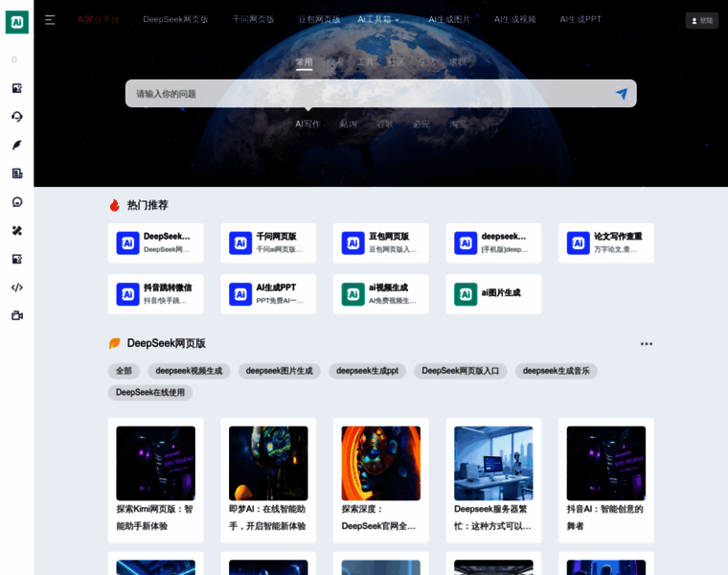Open the feather writing sidebar icon
The height and width of the screenshot is (575, 728).
[17, 145]
